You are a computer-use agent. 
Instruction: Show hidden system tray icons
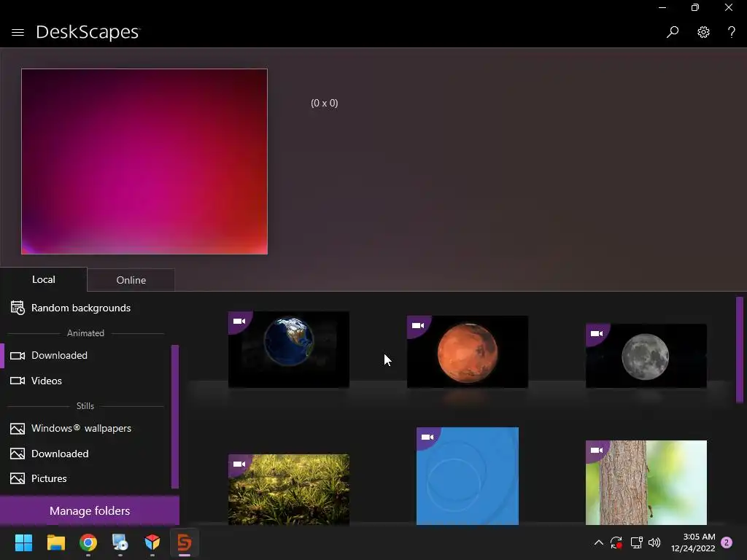[x=599, y=542]
